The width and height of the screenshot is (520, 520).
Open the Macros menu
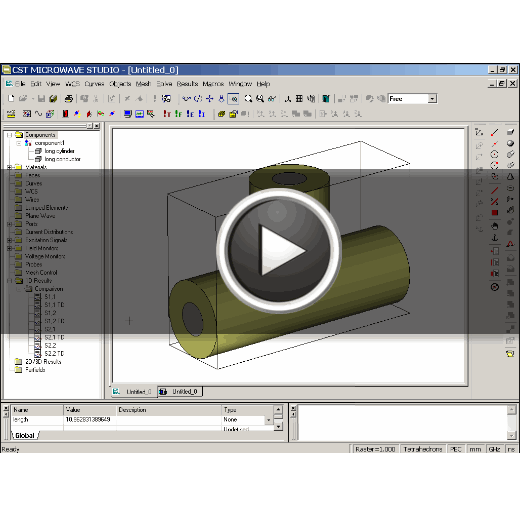(213, 84)
